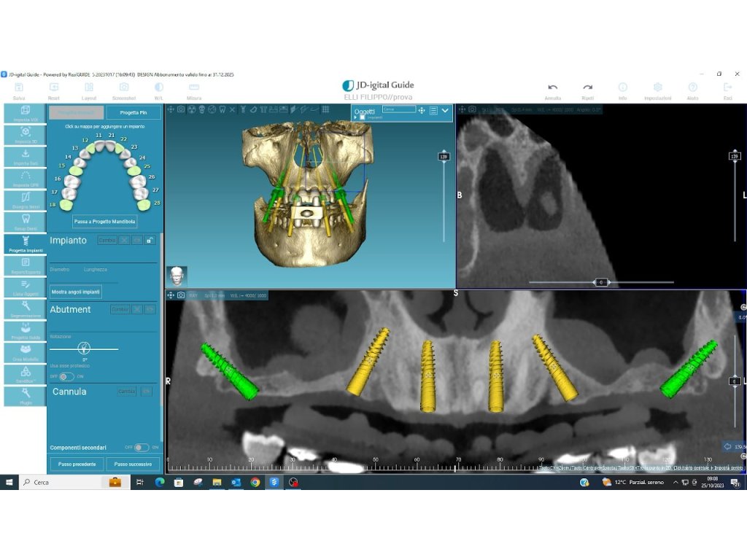
Task: Select tooth 16 on the dental map
Action: pyautogui.click(x=72, y=182)
